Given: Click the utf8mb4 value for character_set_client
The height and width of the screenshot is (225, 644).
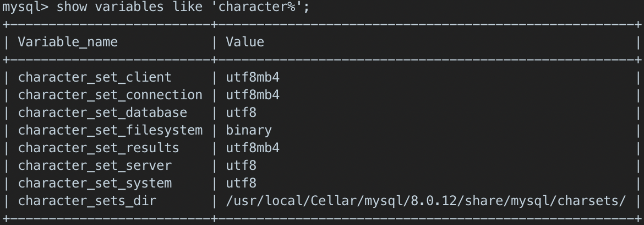Looking at the screenshot, I should [x=253, y=77].
